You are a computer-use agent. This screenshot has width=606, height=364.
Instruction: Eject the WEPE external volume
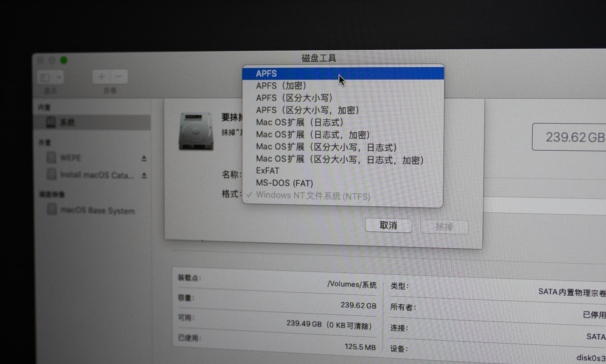point(144,158)
